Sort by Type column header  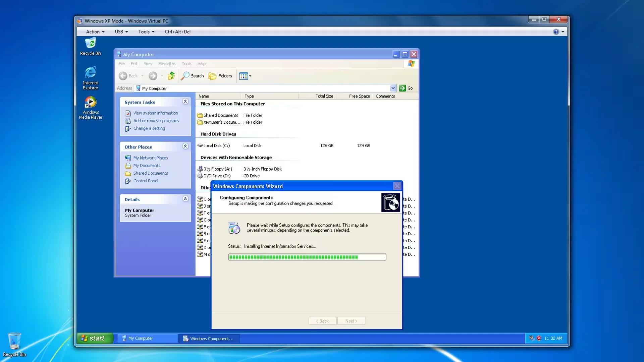tap(270, 96)
